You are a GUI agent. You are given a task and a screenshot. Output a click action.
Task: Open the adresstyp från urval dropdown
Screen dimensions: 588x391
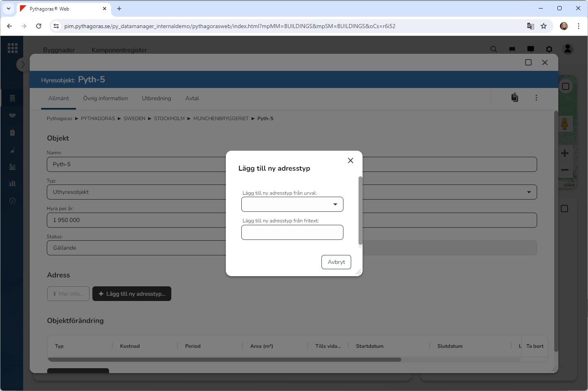click(292, 204)
